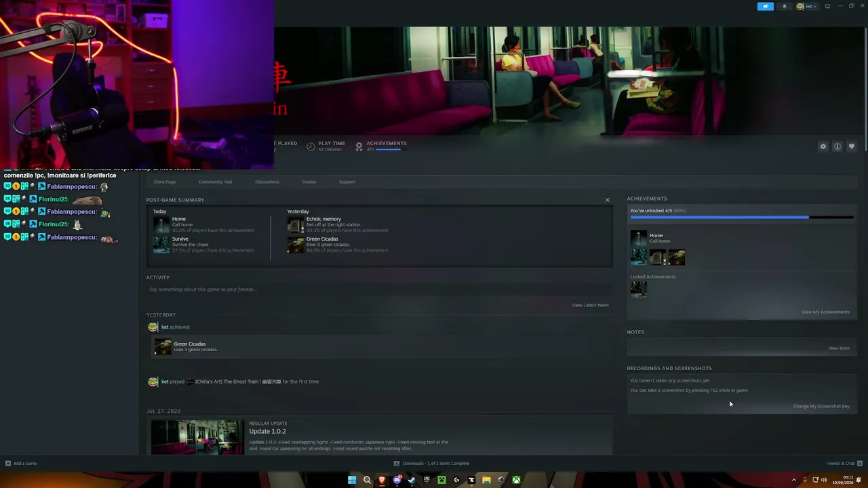Click the achievements progress bar in sidebar
The image size is (868, 488).
point(742,217)
